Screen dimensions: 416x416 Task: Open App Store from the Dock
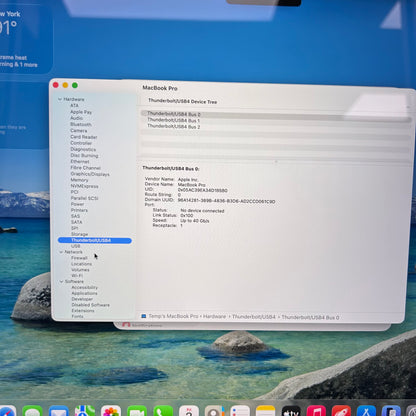point(366,411)
